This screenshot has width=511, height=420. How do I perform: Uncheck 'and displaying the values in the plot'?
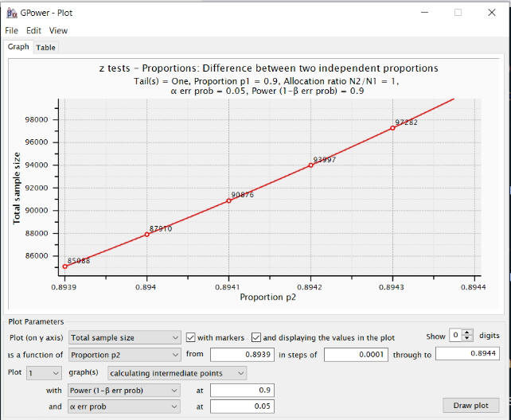pyautogui.click(x=257, y=337)
